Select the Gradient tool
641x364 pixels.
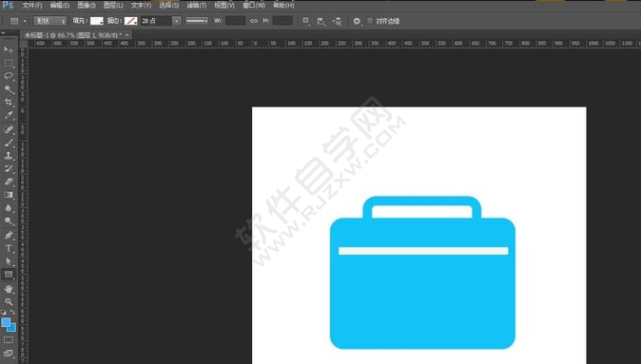tap(9, 195)
